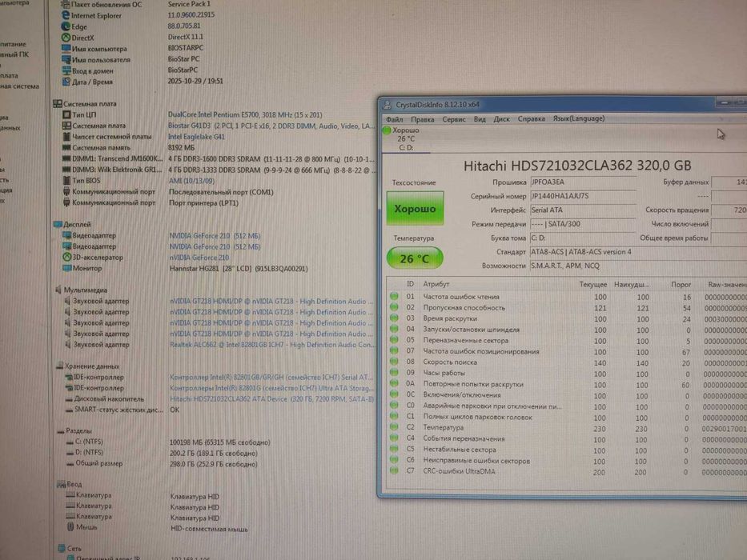Screen dimensions: 747x560
Task: Click the Атрибут column header
Action: click(x=436, y=284)
